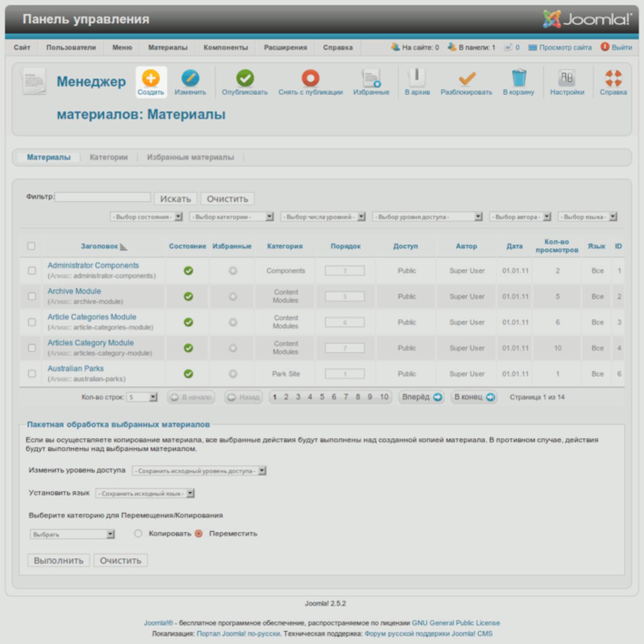Check the Administrator Components row checkbox

point(32,271)
